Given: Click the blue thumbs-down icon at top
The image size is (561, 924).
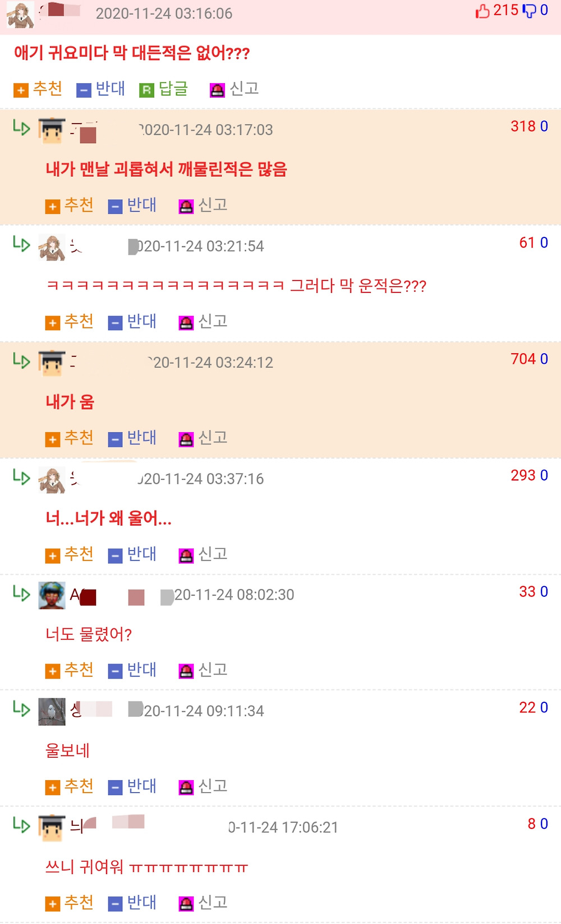Looking at the screenshot, I should click(x=529, y=11).
